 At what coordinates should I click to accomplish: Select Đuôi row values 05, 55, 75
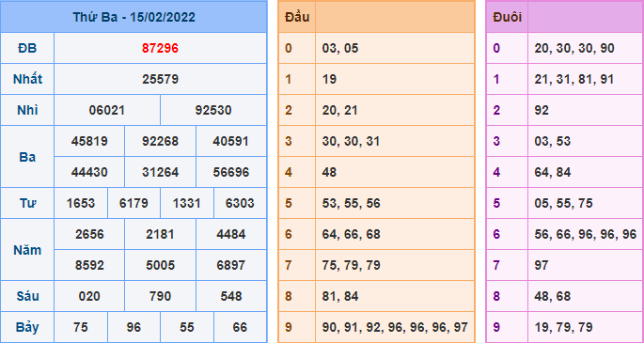click(563, 204)
